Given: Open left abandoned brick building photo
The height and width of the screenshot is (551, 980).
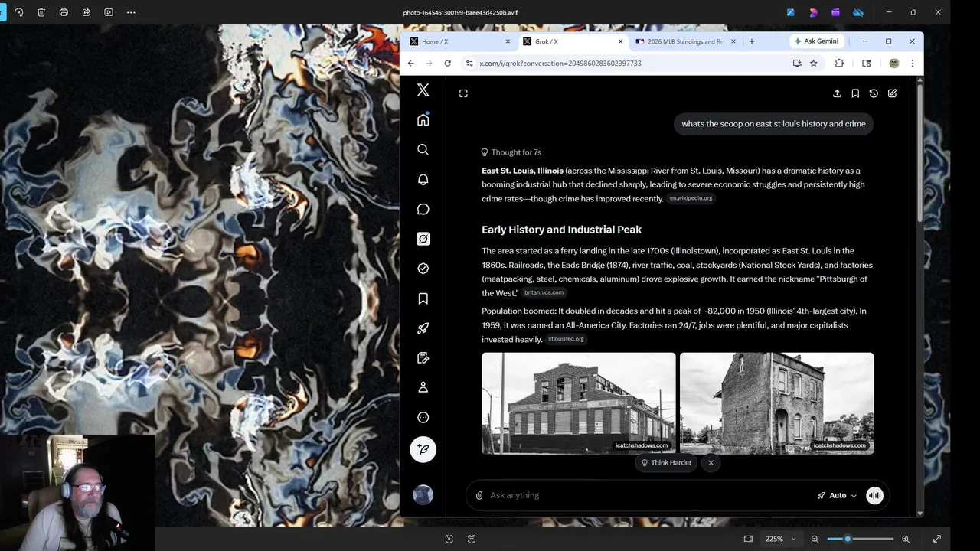Looking at the screenshot, I should pos(579,403).
